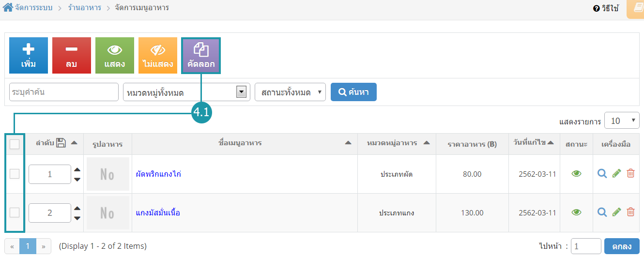Click the save order icon in ลำดับ header
Image resolution: width=644 pixels, height=258 pixels.
click(61, 143)
